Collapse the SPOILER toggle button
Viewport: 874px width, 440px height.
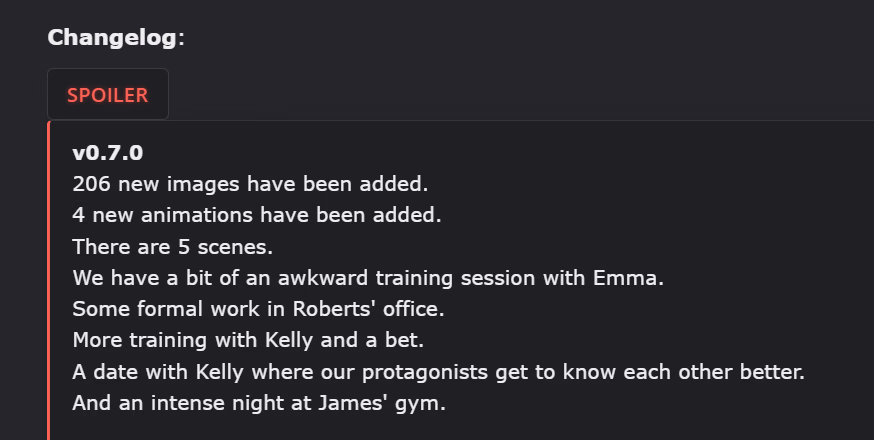coord(108,94)
